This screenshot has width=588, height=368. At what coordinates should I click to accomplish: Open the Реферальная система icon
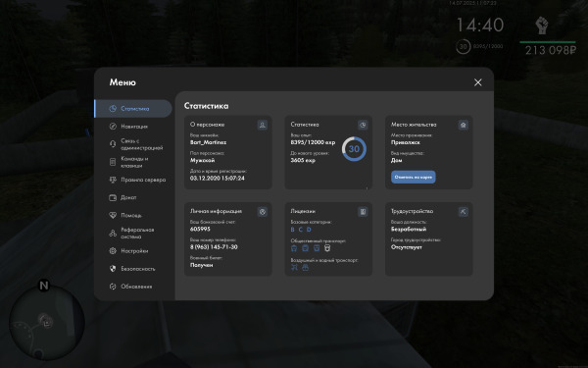pos(113,234)
